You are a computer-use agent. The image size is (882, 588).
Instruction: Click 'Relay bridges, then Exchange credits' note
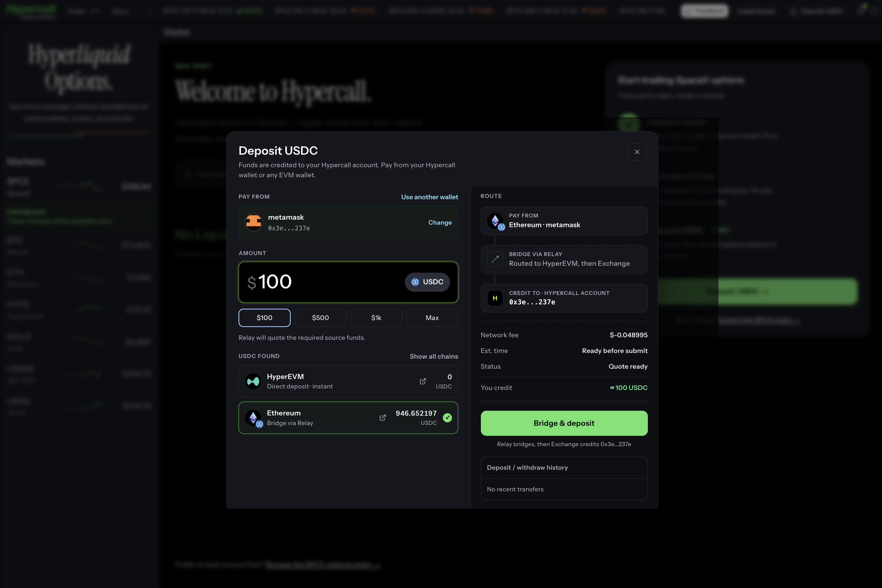click(564, 444)
